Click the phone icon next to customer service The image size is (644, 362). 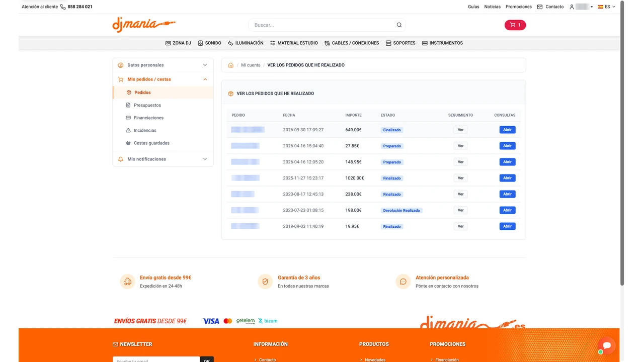click(x=63, y=7)
